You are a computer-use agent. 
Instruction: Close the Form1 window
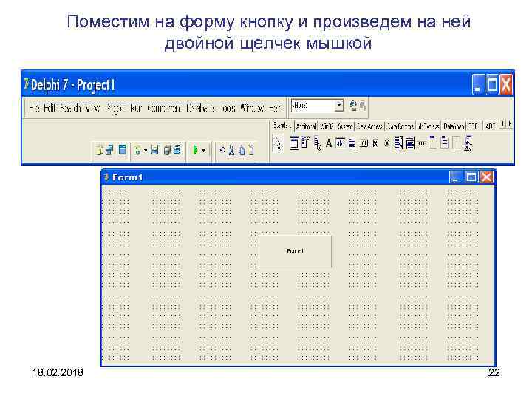click(x=486, y=177)
